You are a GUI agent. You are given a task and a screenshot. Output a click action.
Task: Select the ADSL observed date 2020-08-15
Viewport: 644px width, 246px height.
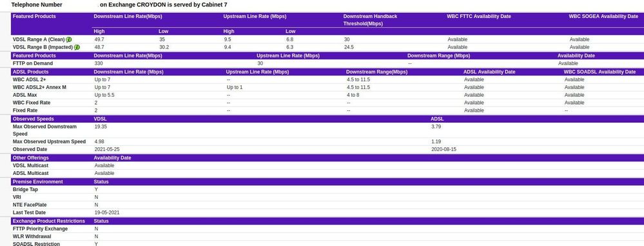(x=444, y=149)
